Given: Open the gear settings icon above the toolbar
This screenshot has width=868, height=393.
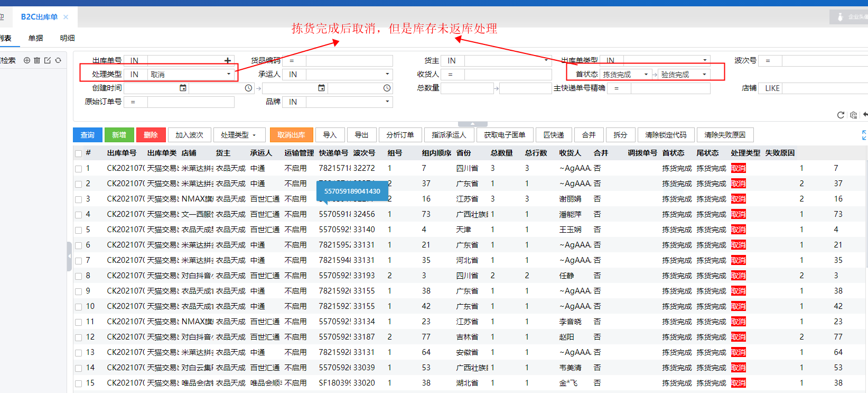Looking at the screenshot, I should point(853,115).
